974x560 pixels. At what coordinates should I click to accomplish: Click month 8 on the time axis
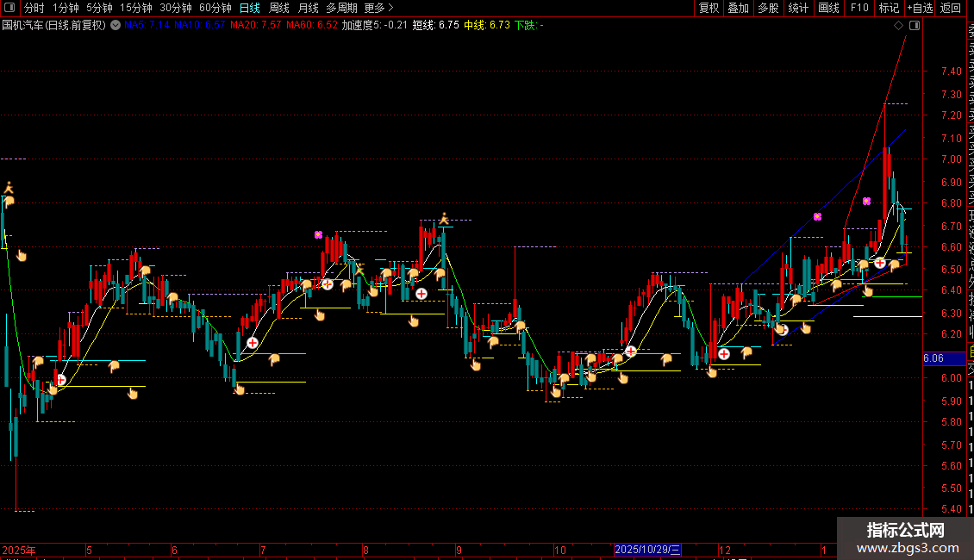click(x=365, y=550)
